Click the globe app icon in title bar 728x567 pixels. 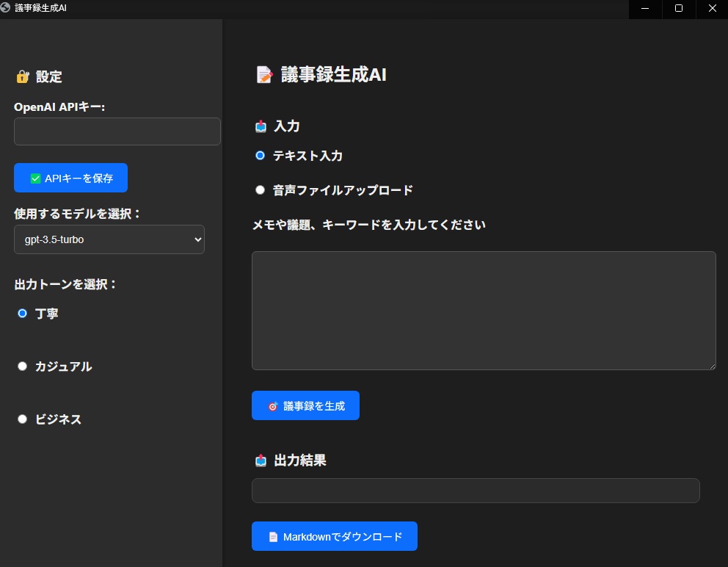click(x=7, y=8)
